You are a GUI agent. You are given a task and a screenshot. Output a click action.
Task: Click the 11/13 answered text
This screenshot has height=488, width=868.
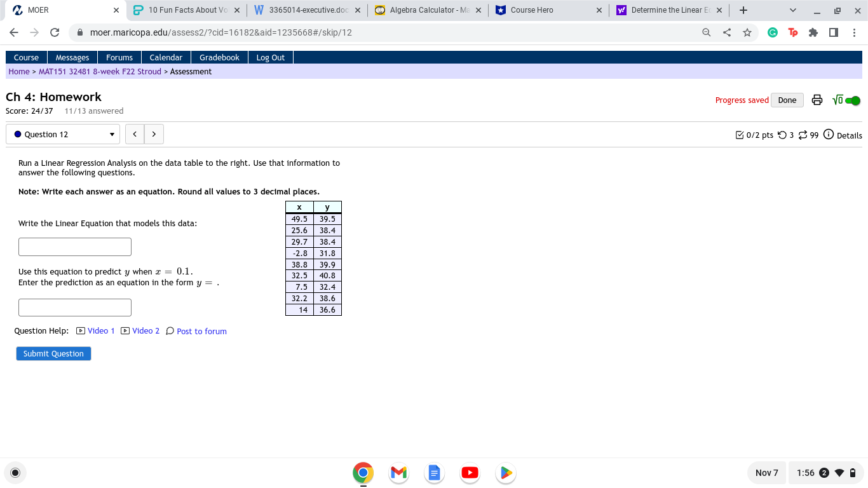tap(94, 111)
